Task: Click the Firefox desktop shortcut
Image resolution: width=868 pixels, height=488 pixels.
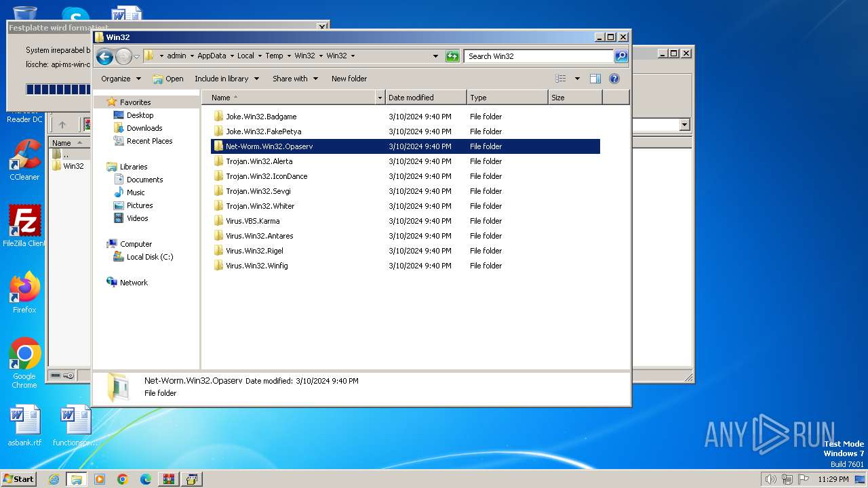Action: [x=24, y=292]
